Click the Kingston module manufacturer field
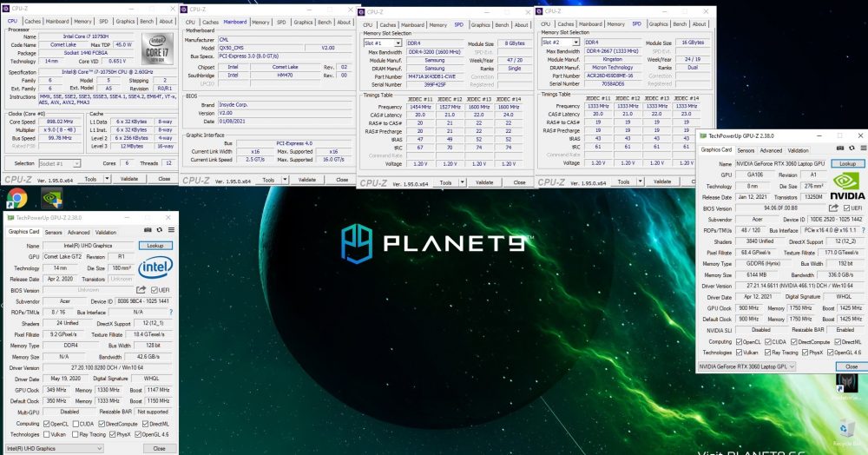Viewport: 868px width, 455px height. (x=612, y=59)
